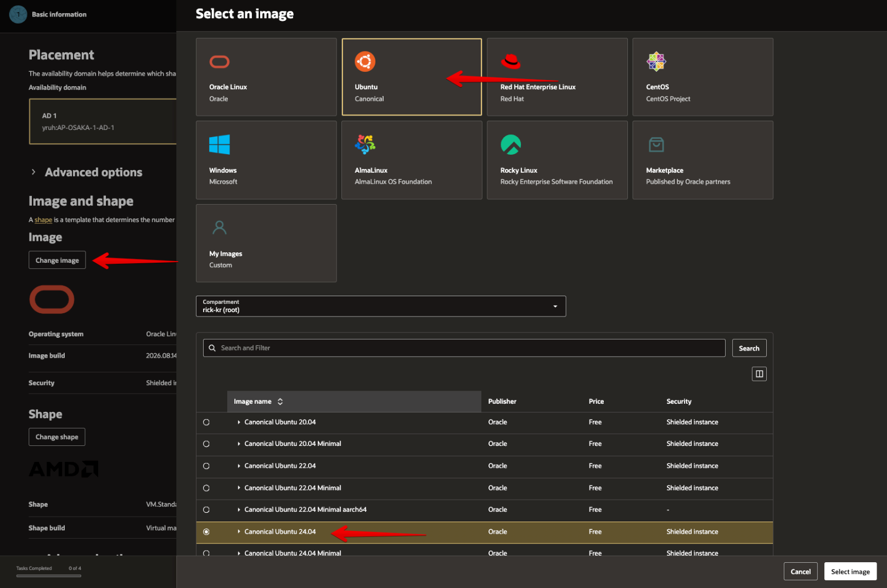Expand Canonical Ubuntu 22.04 Minimal row details
This screenshot has width=887, height=588.
click(x=239, y=488)
